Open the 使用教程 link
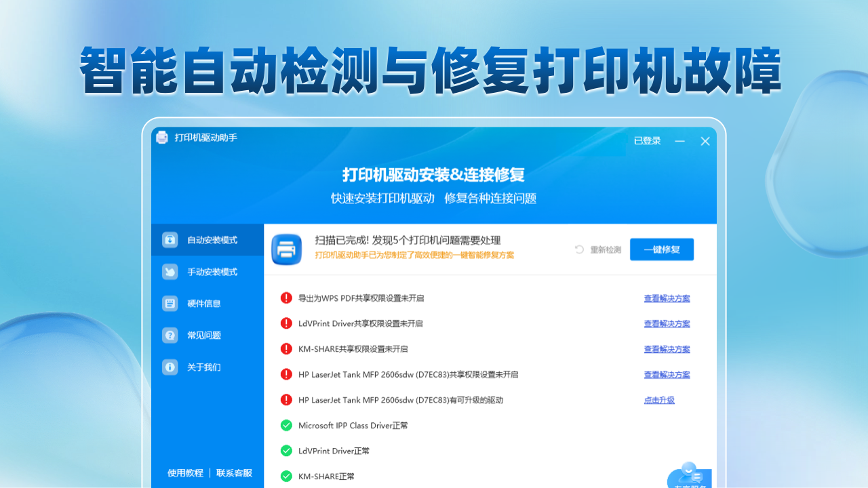 point(185,473)
